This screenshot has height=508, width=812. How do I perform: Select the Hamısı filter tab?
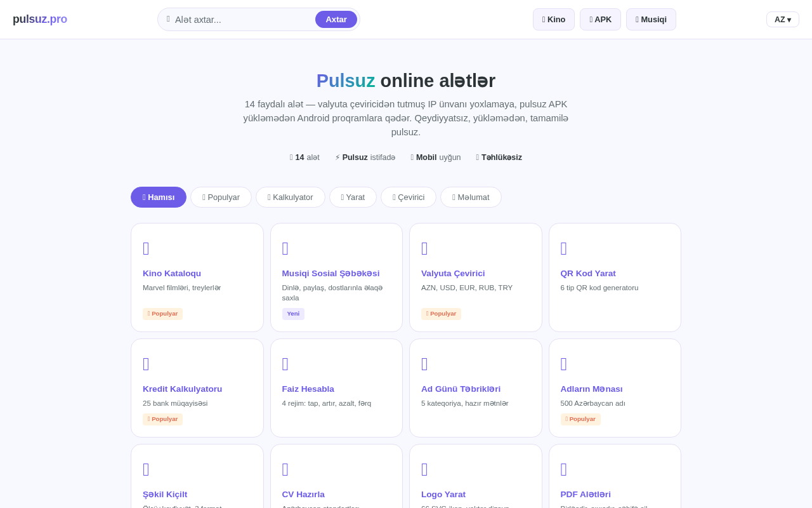(x=159, y=197)
